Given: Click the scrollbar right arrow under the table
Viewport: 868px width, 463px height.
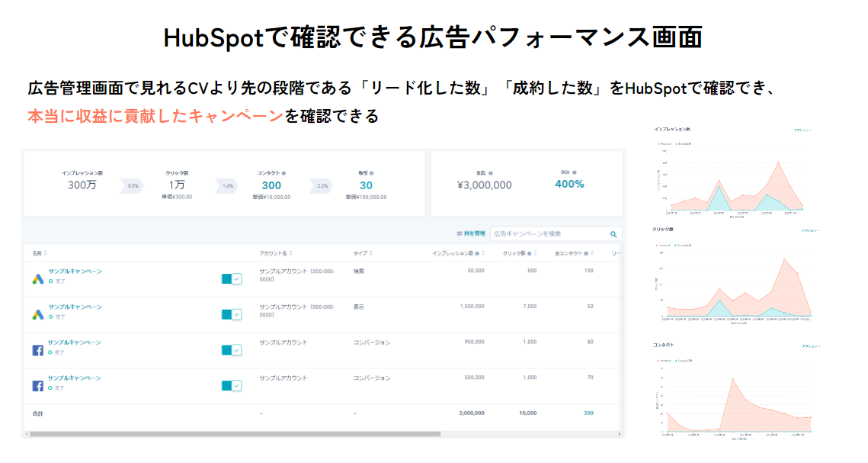Looking at the screenshot, I should coord(620,434).
